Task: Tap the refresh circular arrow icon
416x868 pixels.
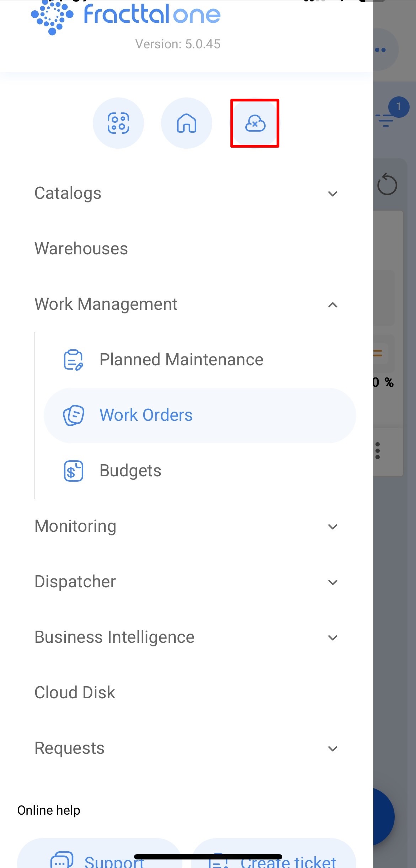Action: [387, 185]
